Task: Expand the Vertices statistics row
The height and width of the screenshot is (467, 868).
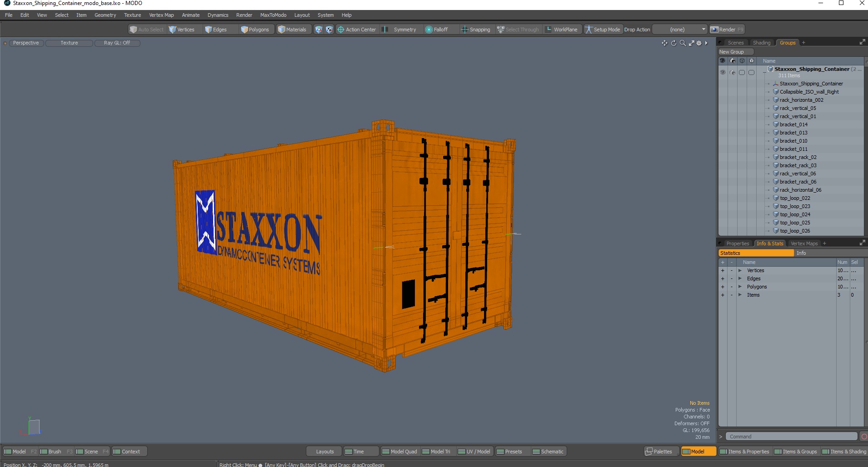Action: 740,271
